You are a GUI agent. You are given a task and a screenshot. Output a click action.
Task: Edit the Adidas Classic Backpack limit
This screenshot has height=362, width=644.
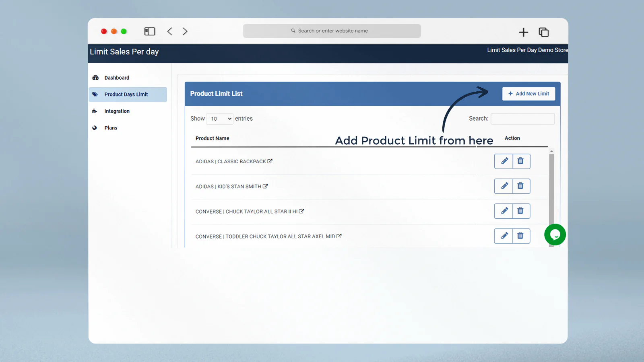tap(504, 161)
